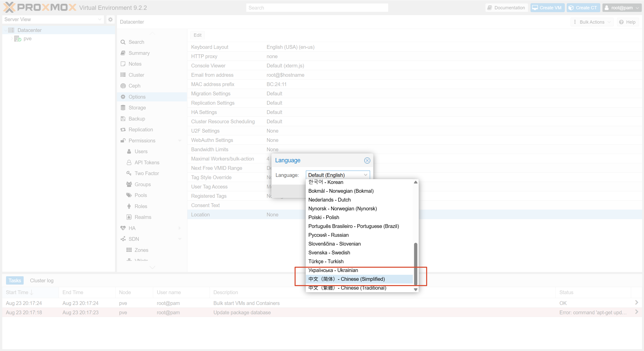This screenshot has width=644, height=351.
Task: Select Svenska - Swedish language
Action: [359, 253]
